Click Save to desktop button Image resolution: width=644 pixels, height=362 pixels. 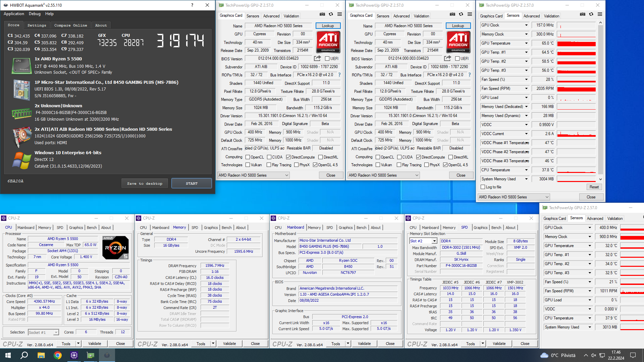145,183
